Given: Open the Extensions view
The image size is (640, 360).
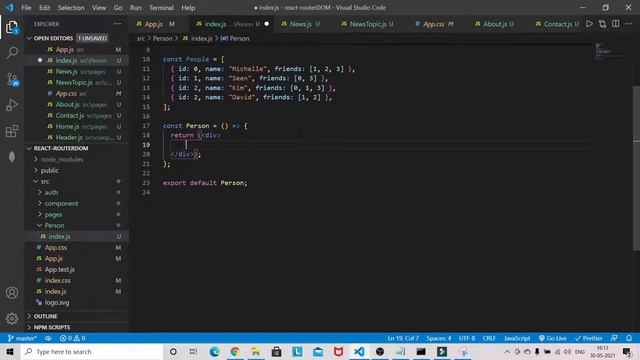Looking at the screenshot, I should pos(12,131).
